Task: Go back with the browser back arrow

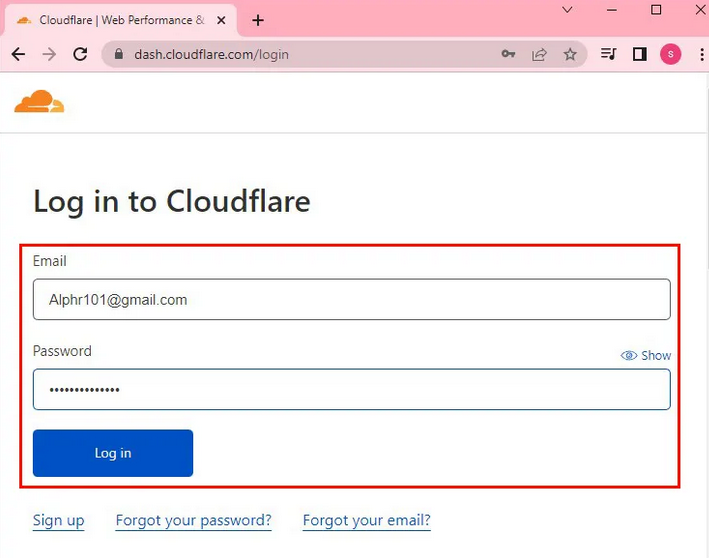Action: click(x=18, y=54)
